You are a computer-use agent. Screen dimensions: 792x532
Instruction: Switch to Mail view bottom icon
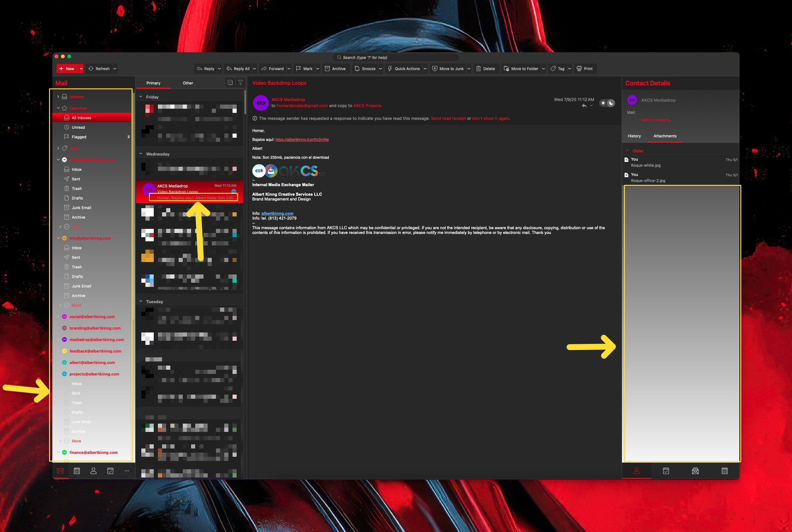coord(60,471)
